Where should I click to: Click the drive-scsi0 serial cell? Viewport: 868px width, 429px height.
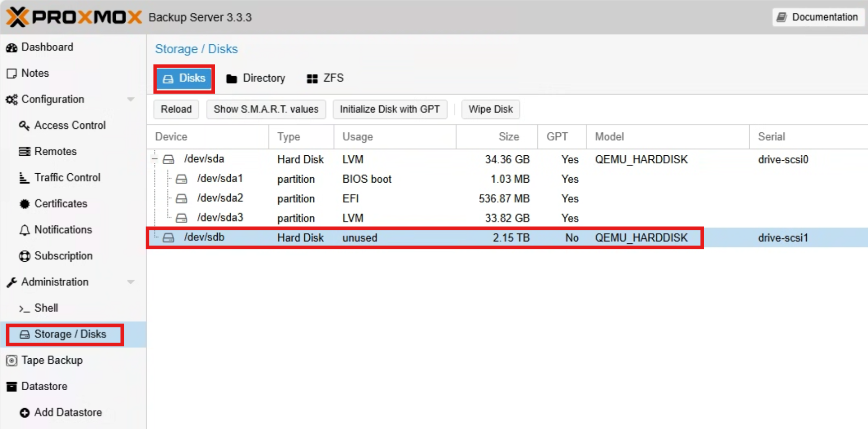(783, 160)
